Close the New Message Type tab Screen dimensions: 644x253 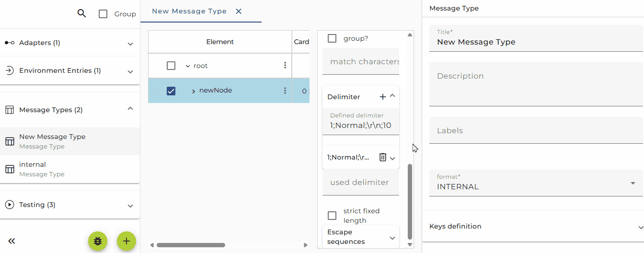pos(239,11)
